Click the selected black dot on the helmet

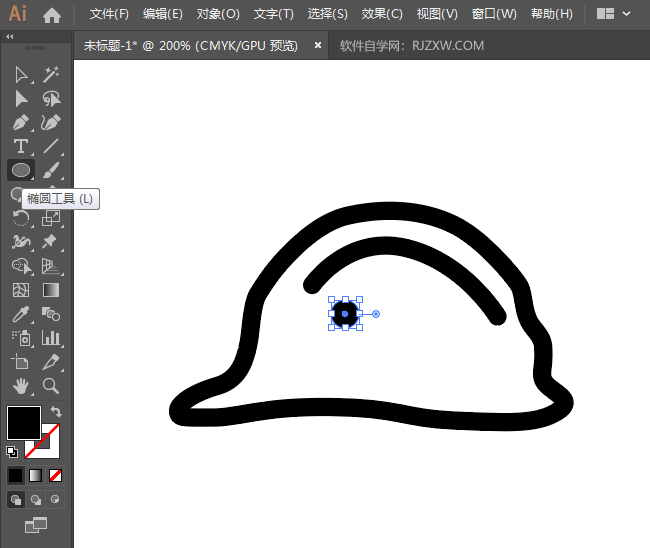[x=345, y=314]
